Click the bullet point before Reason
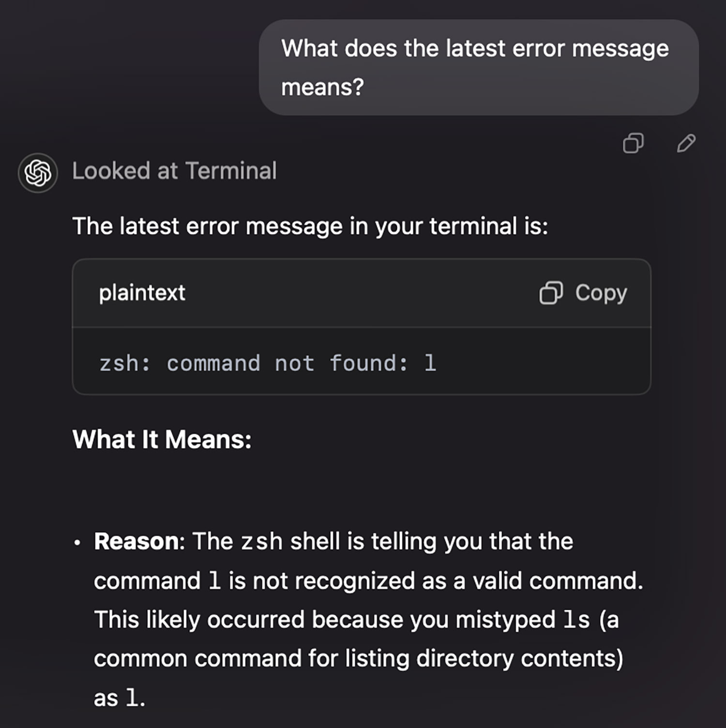 pos(77,542)
